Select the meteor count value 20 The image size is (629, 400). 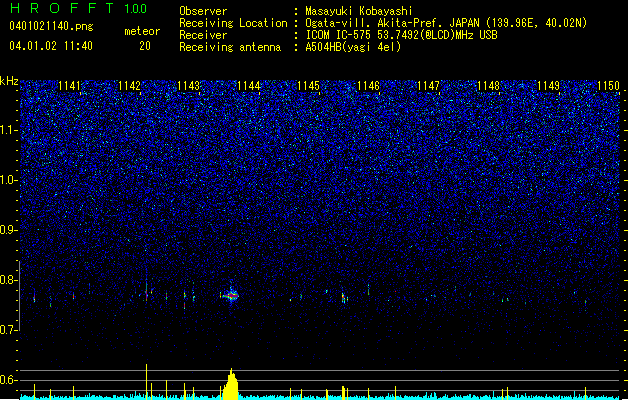(145, 46)
